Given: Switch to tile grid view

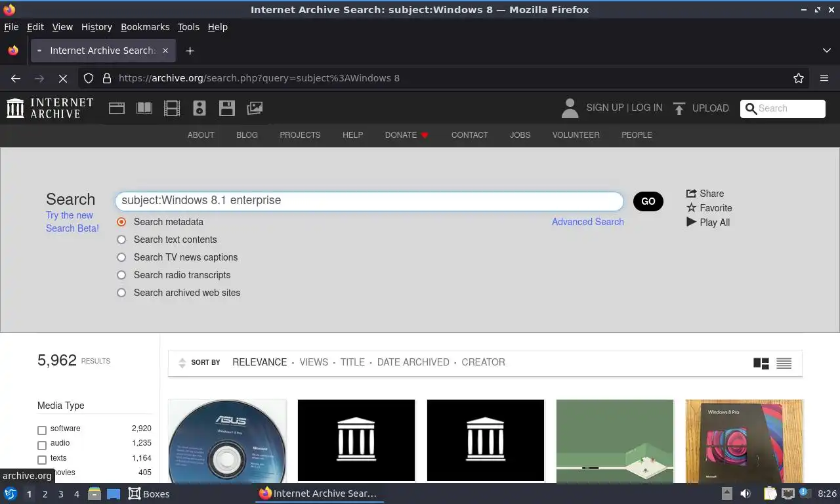Looking at the screenshot, I should (761, 363).
